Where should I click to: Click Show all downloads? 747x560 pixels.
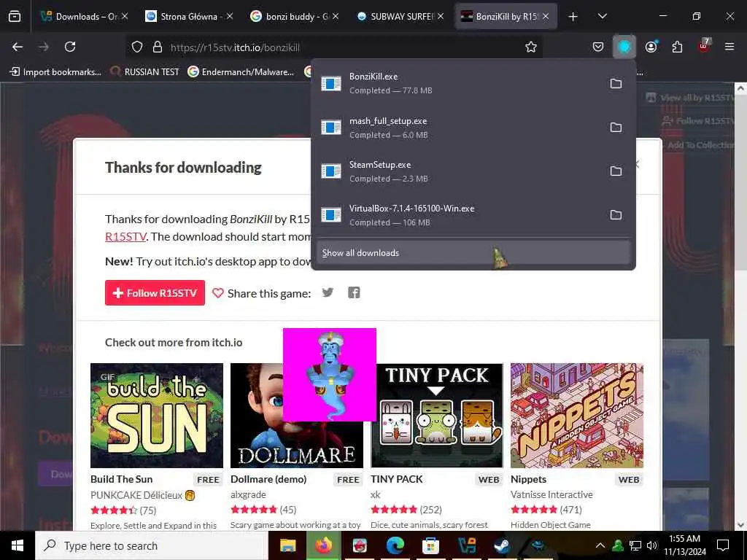pyautogui.click(x=473, y=253)
